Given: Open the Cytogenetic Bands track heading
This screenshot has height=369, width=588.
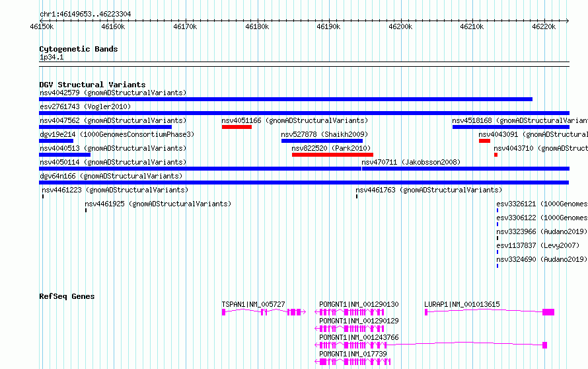Looking at the screenshot, I should tap(79, 49).
